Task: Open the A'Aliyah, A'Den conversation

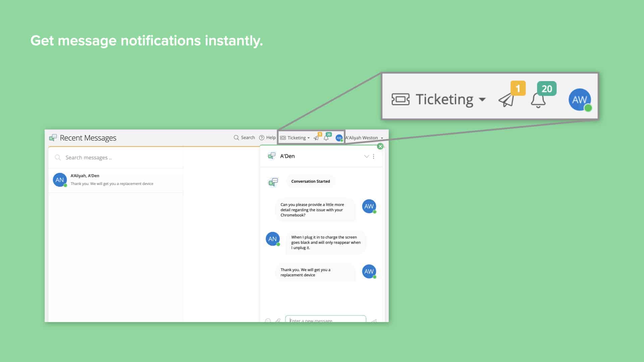Action: tap(116, 180)
